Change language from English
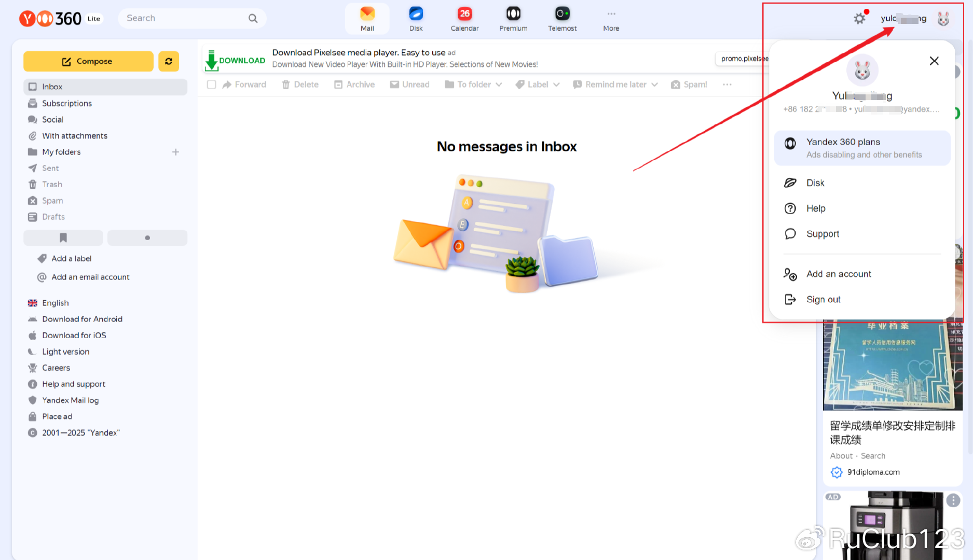 point(55,303)
